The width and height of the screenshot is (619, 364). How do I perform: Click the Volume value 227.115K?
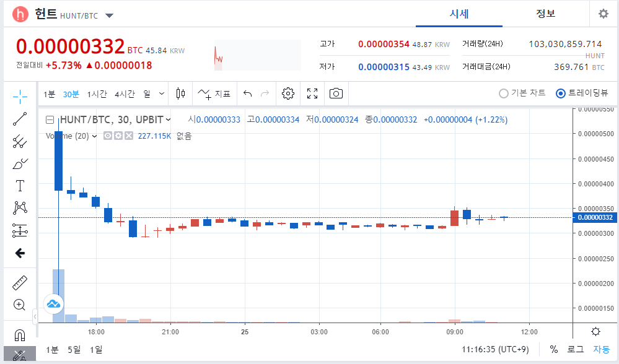(x=154, y=136)
